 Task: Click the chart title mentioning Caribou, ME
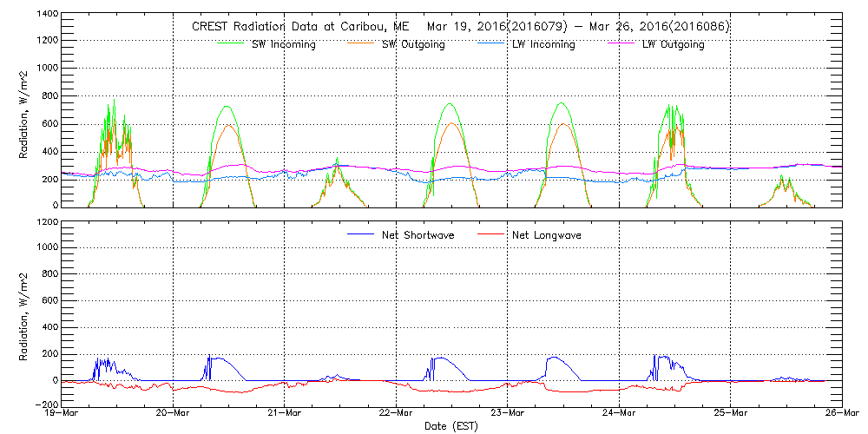[460, 26]
